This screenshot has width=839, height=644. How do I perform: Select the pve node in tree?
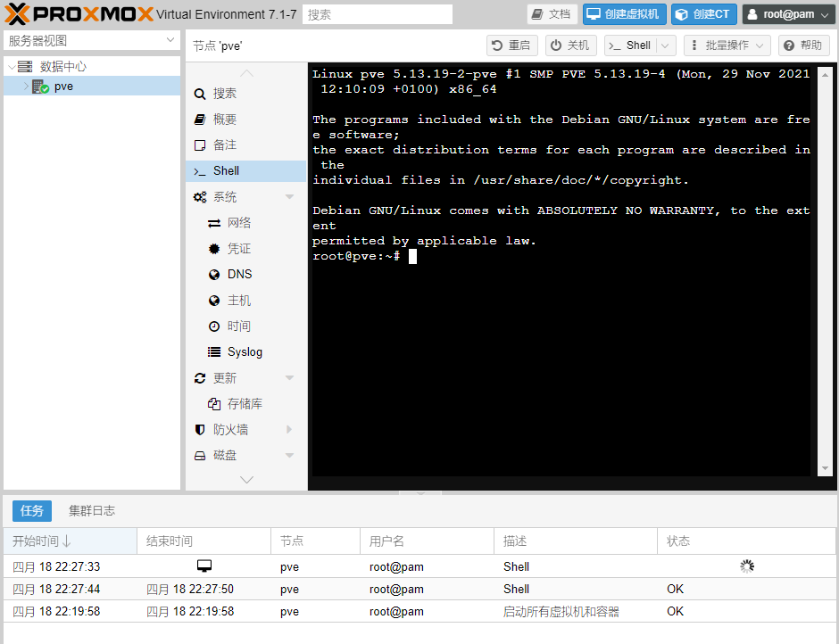tap(92, 87)
